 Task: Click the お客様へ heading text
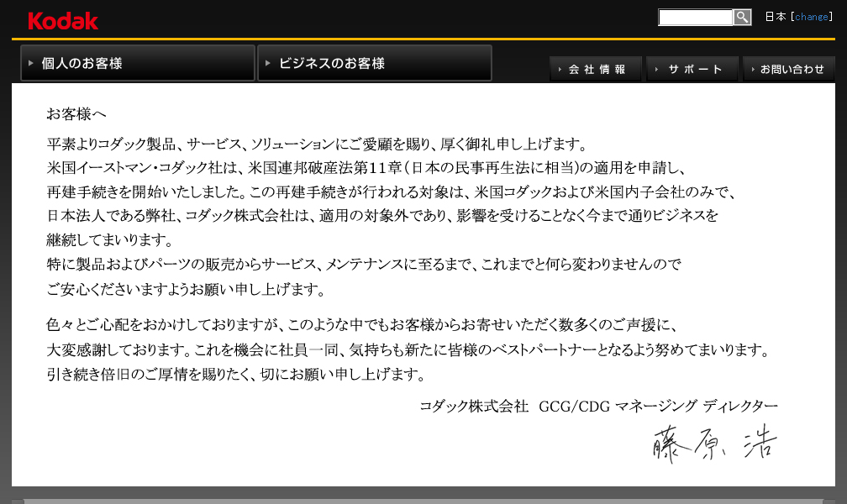click(76, 114)
